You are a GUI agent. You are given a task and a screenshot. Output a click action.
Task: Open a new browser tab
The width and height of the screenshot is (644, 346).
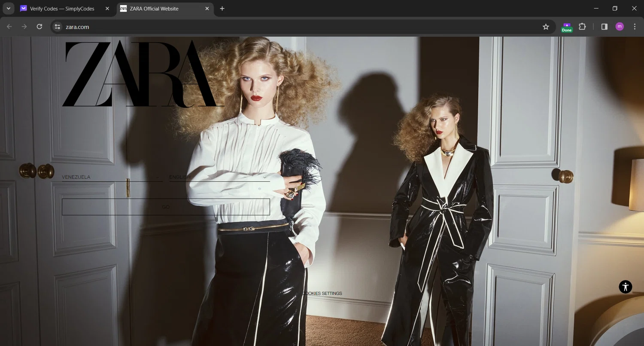click(222, 9)
